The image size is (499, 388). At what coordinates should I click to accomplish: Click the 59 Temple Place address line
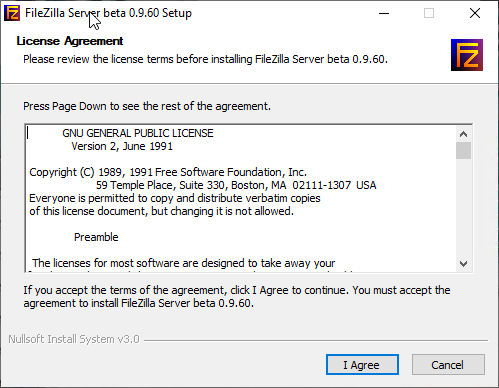pyautogui.click(x=236, y=185)
